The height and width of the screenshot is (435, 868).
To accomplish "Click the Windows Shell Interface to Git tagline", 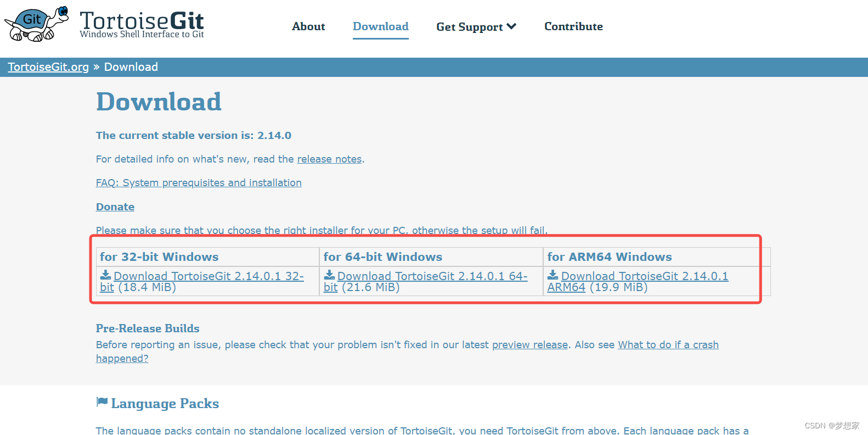I will point(142,34).
